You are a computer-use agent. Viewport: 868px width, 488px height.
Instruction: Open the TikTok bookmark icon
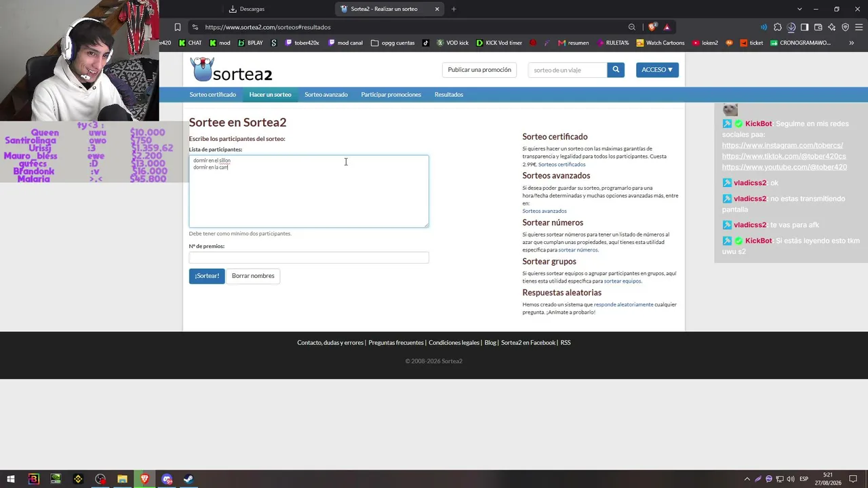pos(426,43)
